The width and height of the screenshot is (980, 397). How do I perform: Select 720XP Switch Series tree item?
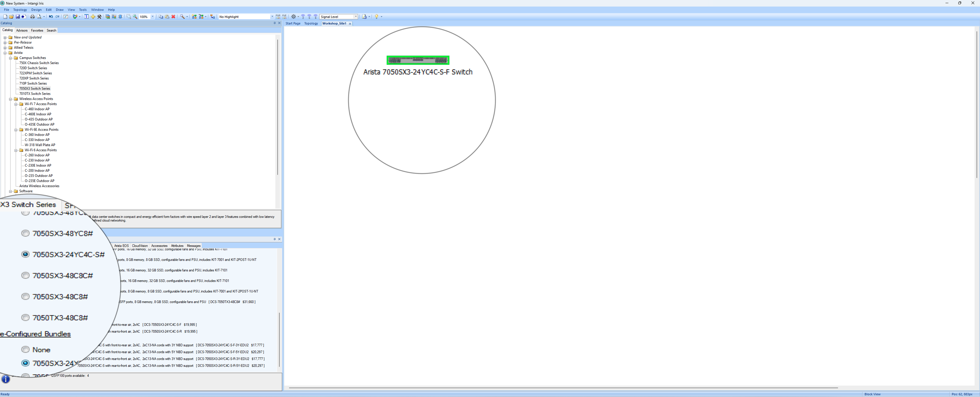[34, 78]
